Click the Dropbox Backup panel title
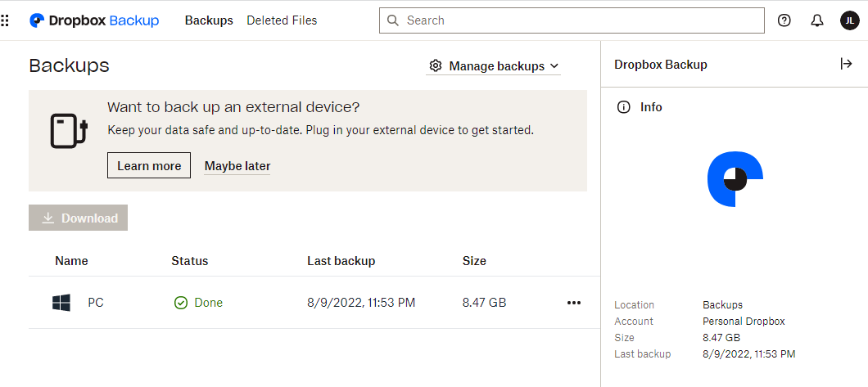This screenshot has width=868, height=387. (x=661, y=65)
